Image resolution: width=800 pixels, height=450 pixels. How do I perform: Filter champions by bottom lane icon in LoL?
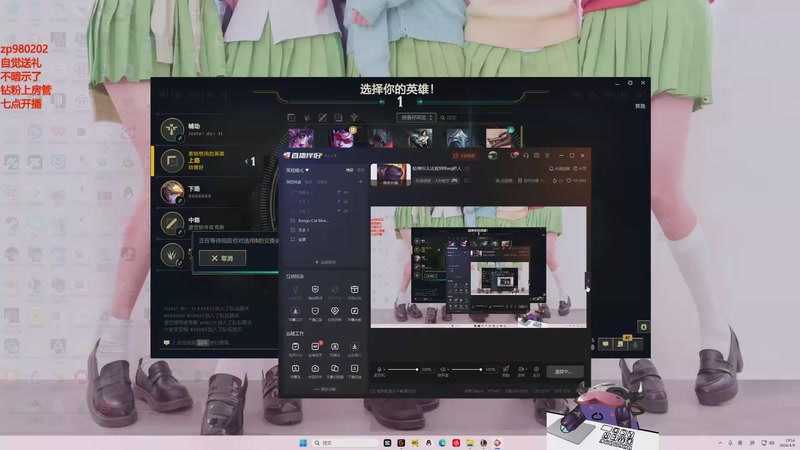point(338,117)
